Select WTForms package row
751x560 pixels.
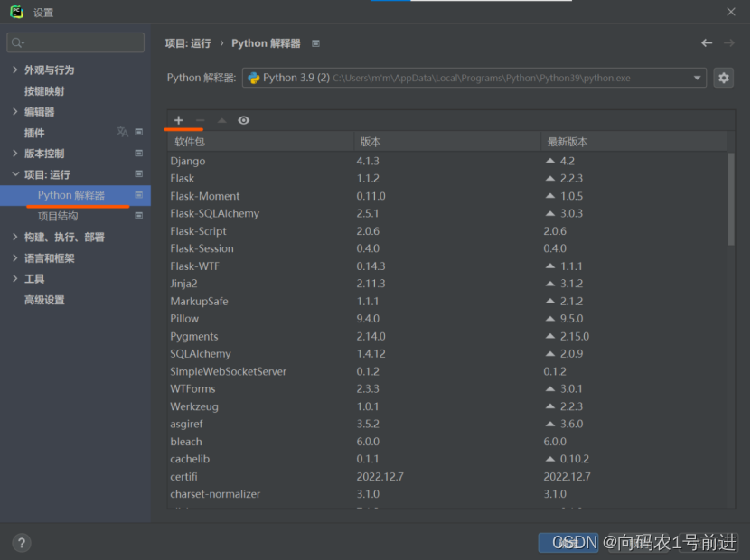447,388
